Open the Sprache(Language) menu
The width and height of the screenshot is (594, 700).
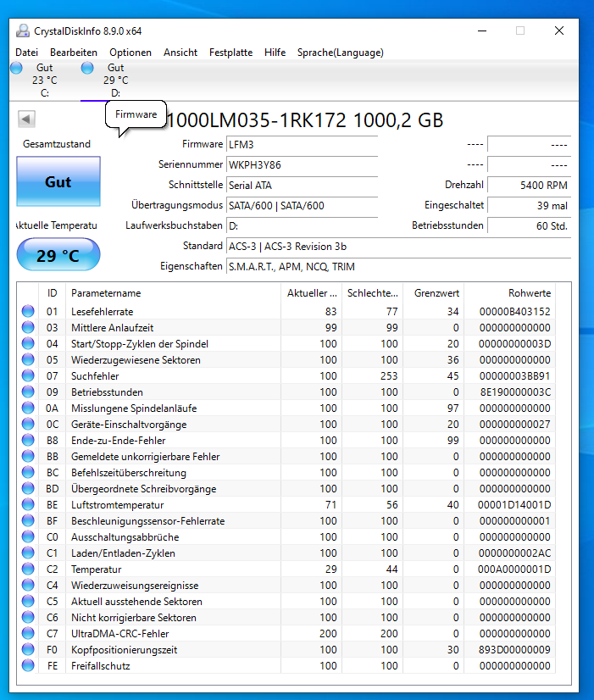click(341, 53)
